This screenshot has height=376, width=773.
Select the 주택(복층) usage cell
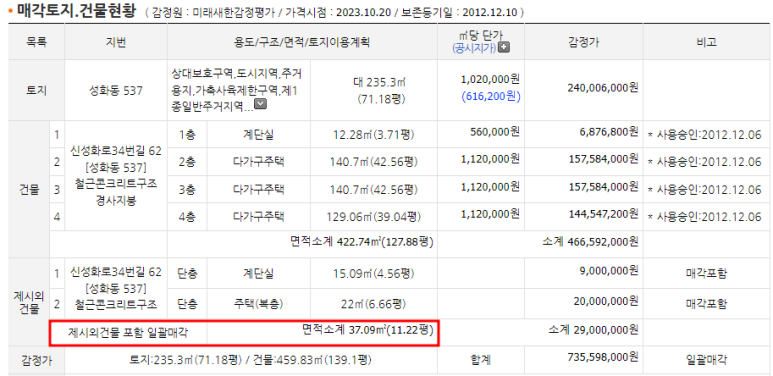pyautogui.click(x=258, y=304)
